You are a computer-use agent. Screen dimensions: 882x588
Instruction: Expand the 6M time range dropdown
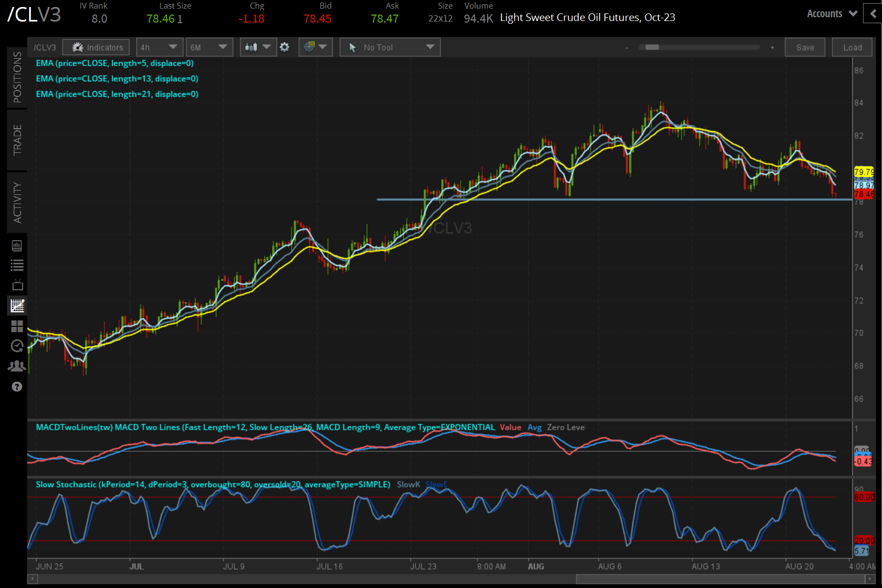pos(209,47)
